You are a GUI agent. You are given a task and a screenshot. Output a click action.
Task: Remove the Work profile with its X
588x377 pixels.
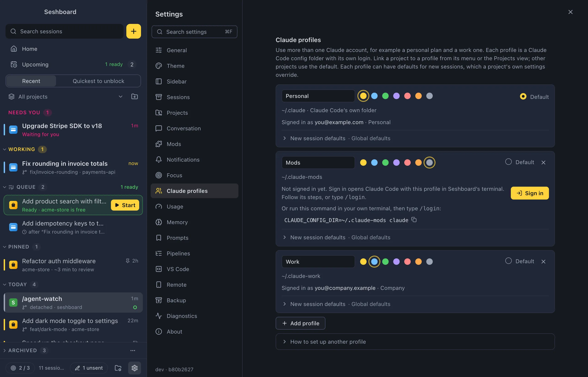[543, 261]
